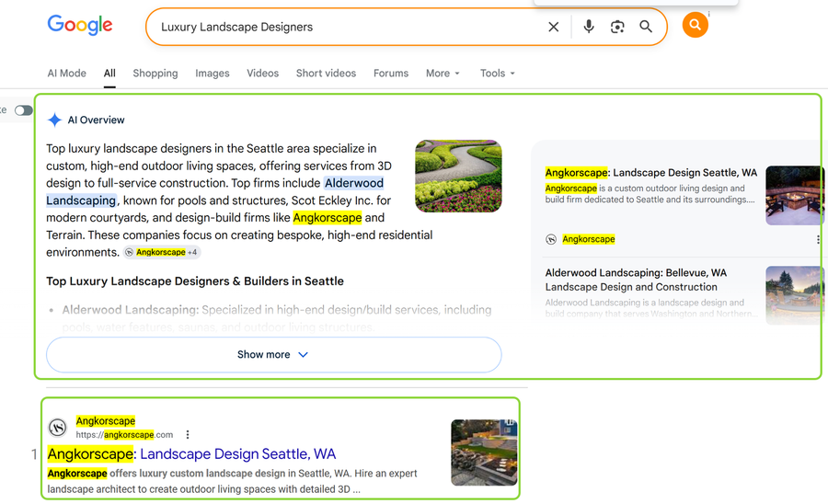This screenshot has height=504, width=828.
Task: Click the AI Overview sparkle icon
Action: (54, 120)
